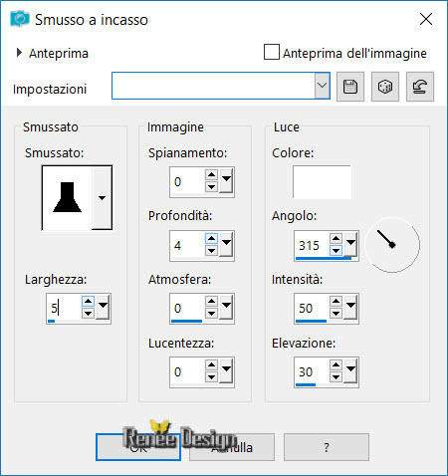
Task: Expand the Anteprima preview section
Action: (x=19, y=53)
